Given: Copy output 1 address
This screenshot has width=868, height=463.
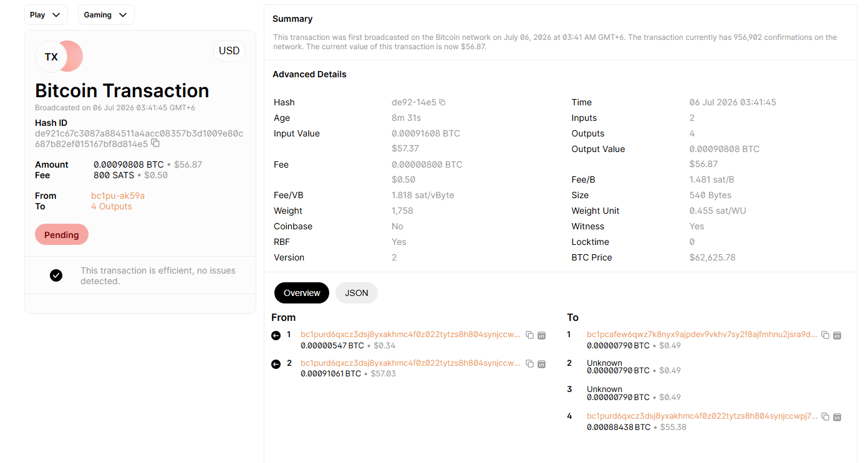Looking at the screenshot, I should (825, 335).
